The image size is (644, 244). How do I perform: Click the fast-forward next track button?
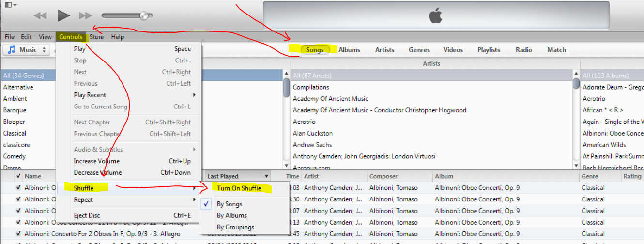coord(85,15)
